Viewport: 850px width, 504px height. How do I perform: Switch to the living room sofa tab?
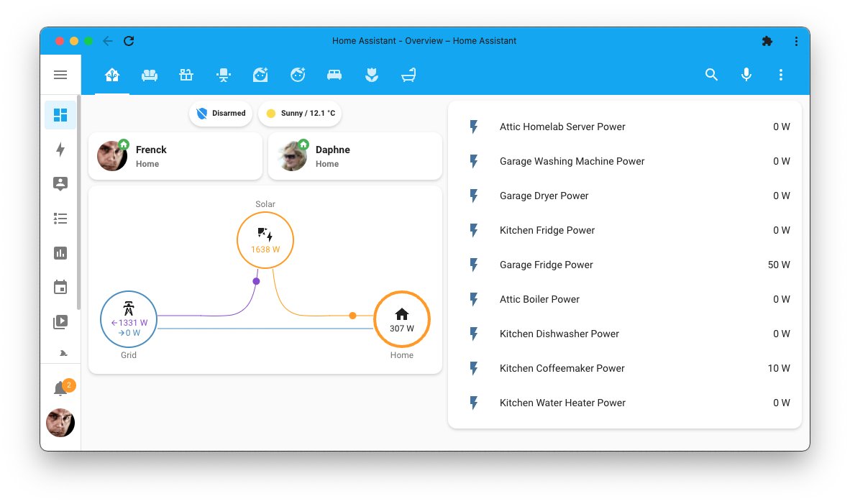pos(149,75)
